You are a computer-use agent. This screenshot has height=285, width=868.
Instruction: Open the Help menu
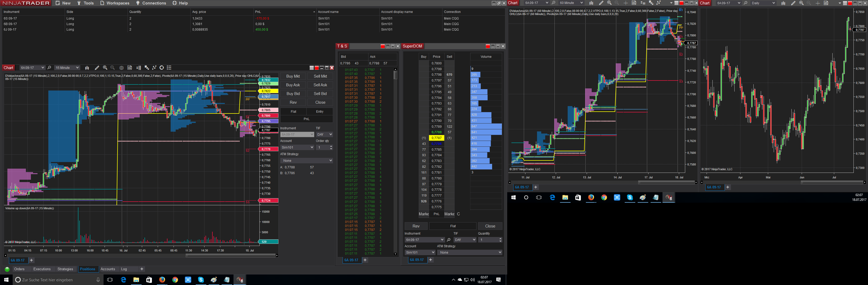click(x=180, y=3)
